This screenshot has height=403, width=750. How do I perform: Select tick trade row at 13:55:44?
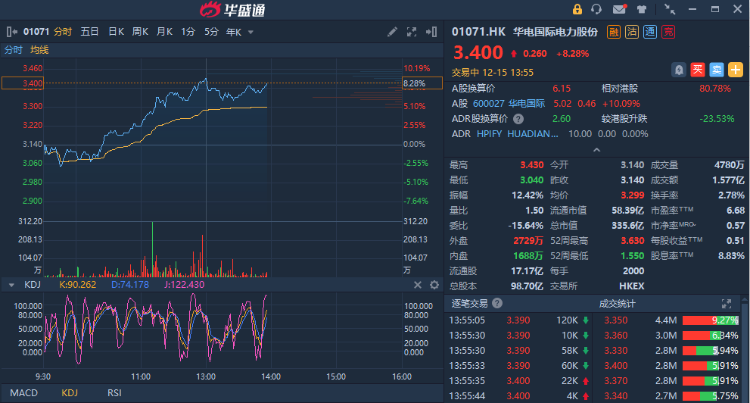(519, 396)
